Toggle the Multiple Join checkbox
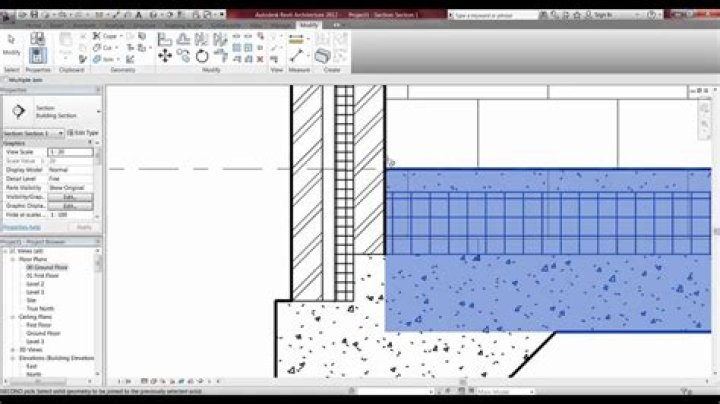Screen dimensions: 720x404 point(5,80)
